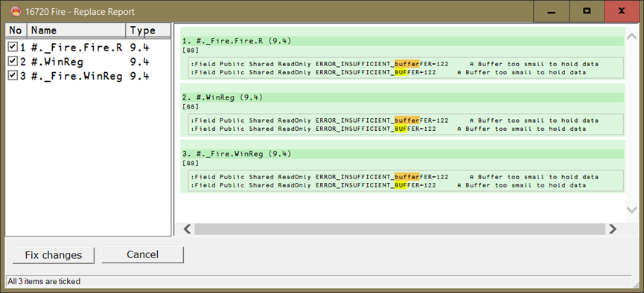The width and height of the screenshot is (644, 293).
Task: Click Type value 9.4 of #.WinReg row
Action: [x=139, y=62]
